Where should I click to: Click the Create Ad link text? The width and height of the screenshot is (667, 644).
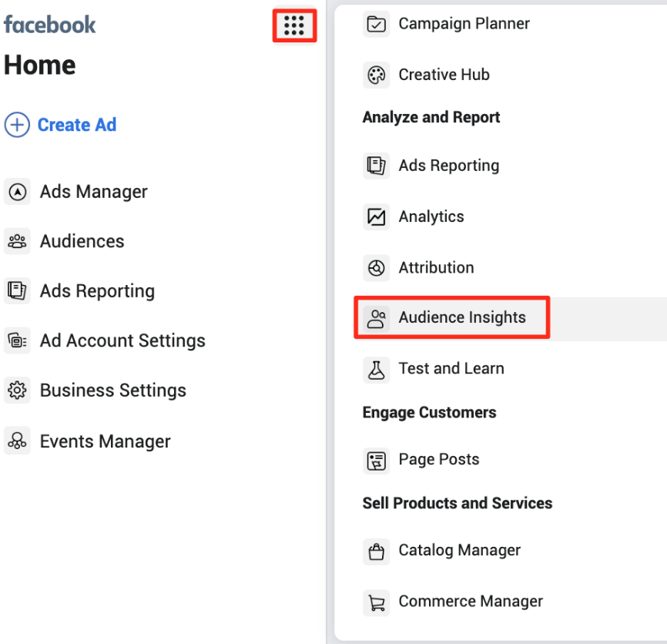[77, 125]
